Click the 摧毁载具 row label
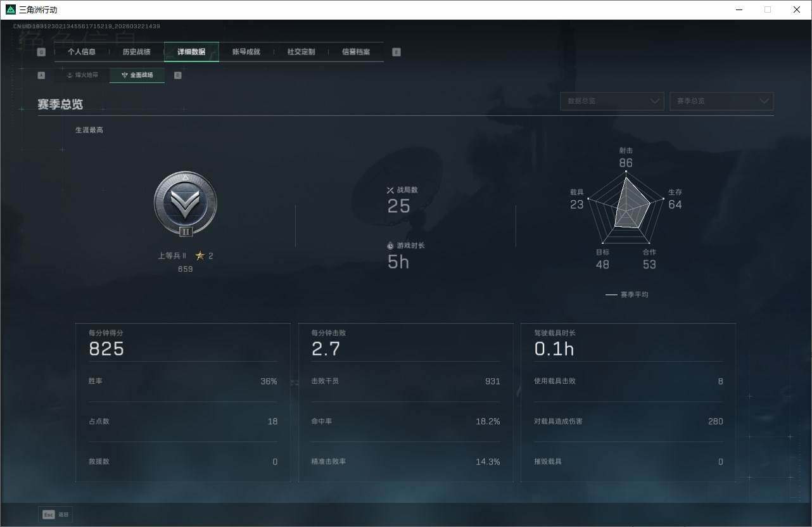Image resolution: width=812 pixels, height=527 pixels. point(548,461)
